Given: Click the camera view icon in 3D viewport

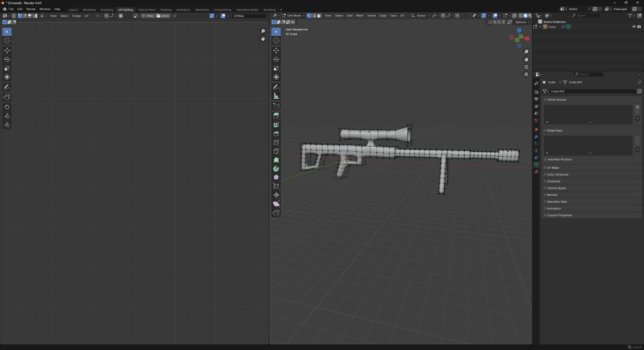Looking at the screenshot, I should pyautogui.click(x=526, y=67).
